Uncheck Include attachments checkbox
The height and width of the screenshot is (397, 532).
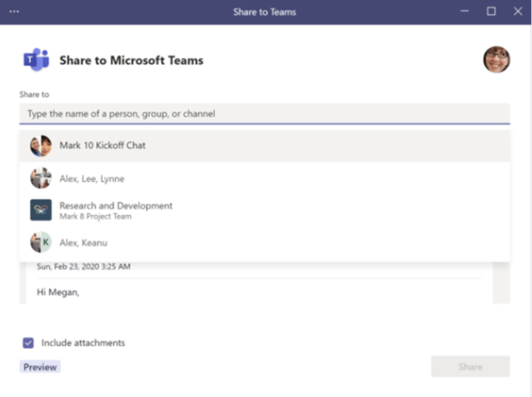(28, 343)
